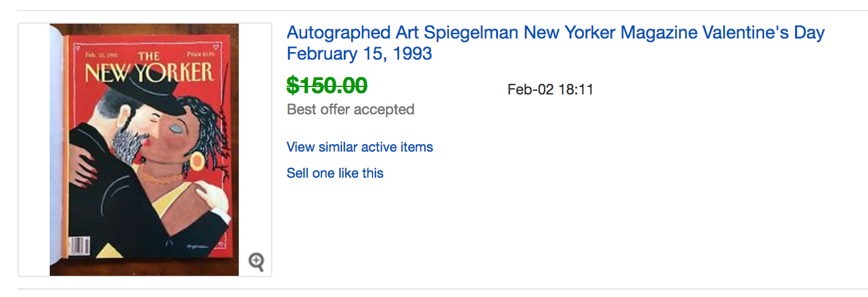Click the Feb-02 18:11 end date
This screenshot has height=297, width=868.
pos(550,89)
